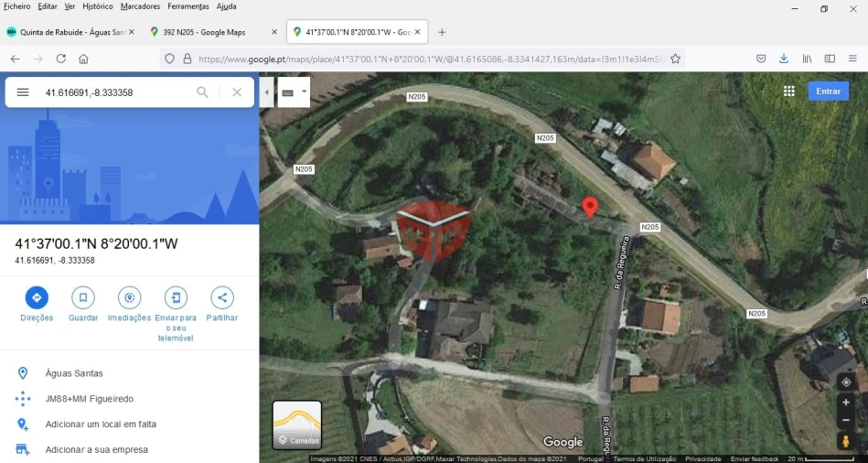This screenshot has height=463, width=868.
Task: Click the search magnifier icon
Action: click(x=203, y=92)
